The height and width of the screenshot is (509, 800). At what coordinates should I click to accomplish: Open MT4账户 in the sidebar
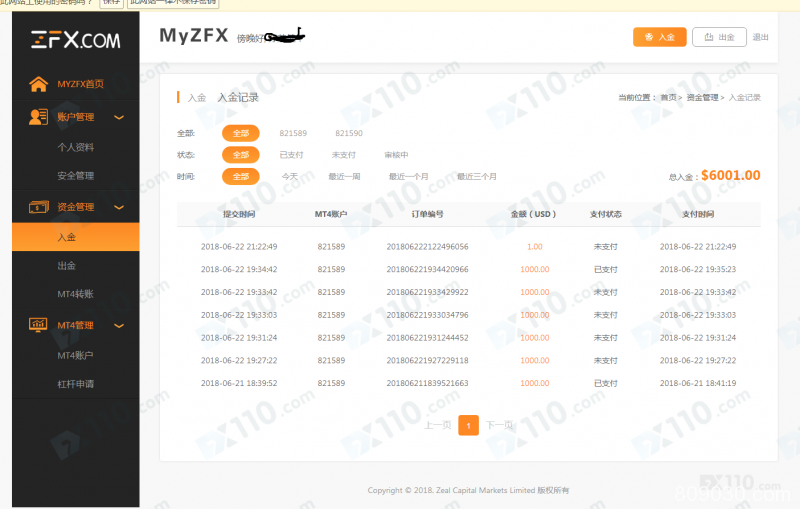76,355
